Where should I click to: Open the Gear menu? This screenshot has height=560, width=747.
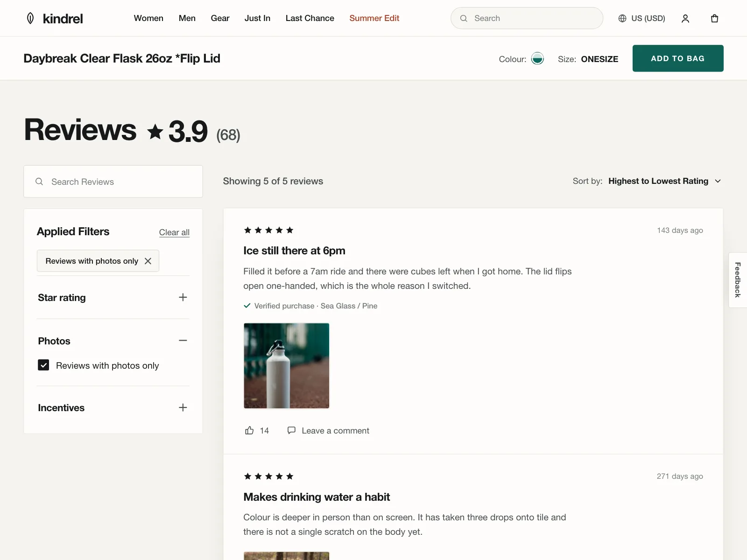point(220,18)
